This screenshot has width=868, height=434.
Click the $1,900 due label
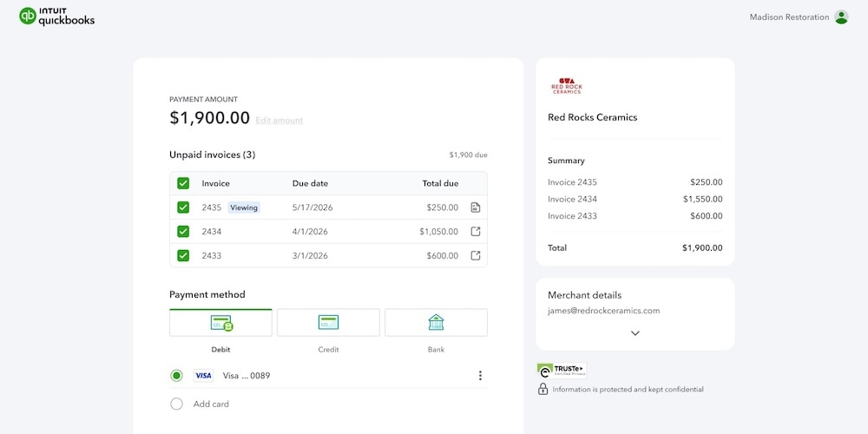click(469, 155)
